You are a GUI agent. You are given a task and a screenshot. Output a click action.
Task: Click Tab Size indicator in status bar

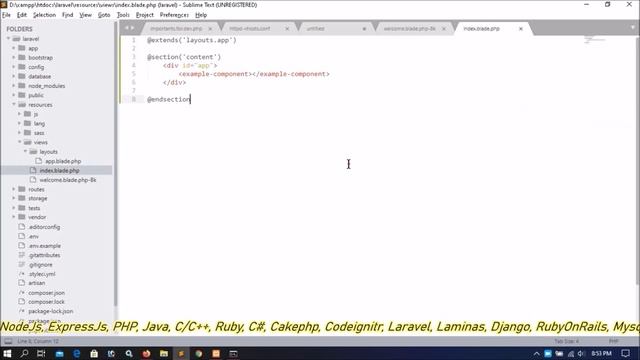566,341
